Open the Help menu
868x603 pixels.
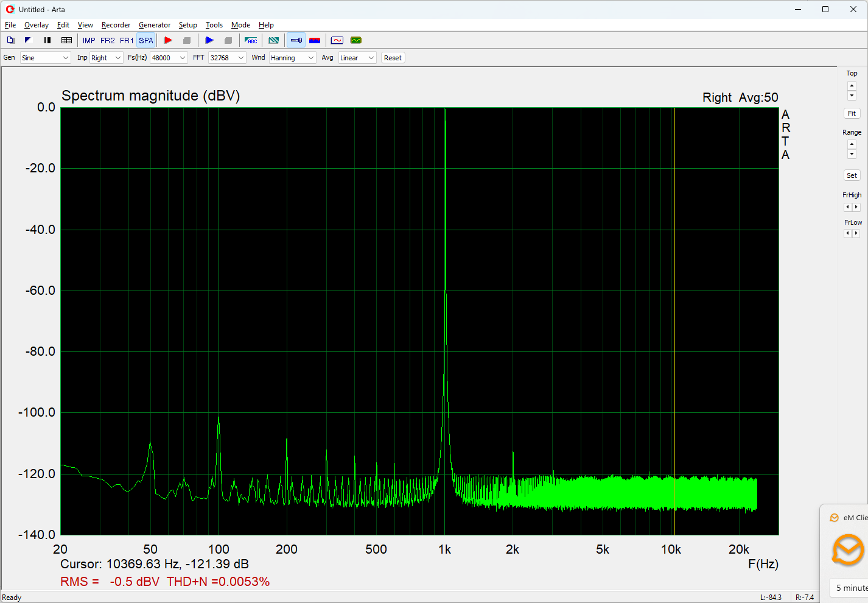click(x=266, y=25)
